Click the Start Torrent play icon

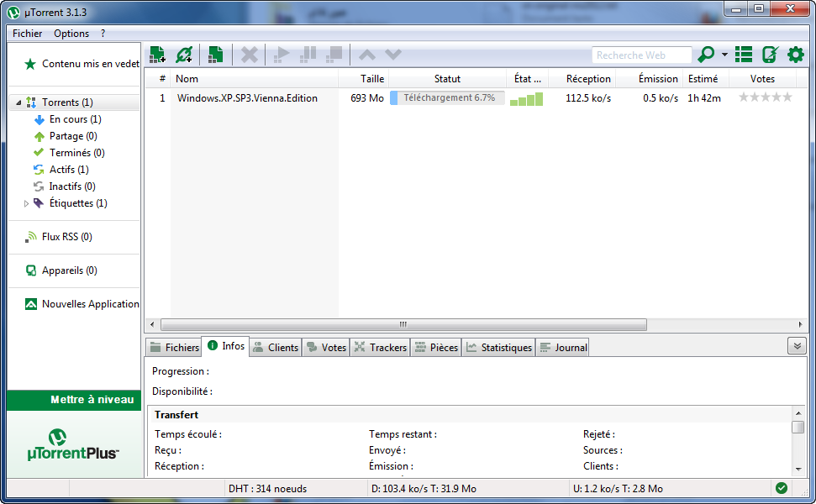pos(281,55)
